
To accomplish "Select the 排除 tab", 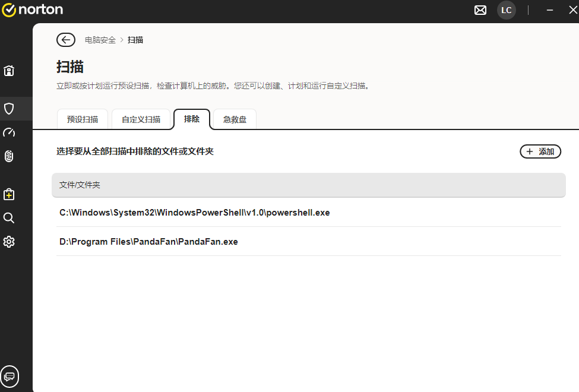I will coord(192,119).
